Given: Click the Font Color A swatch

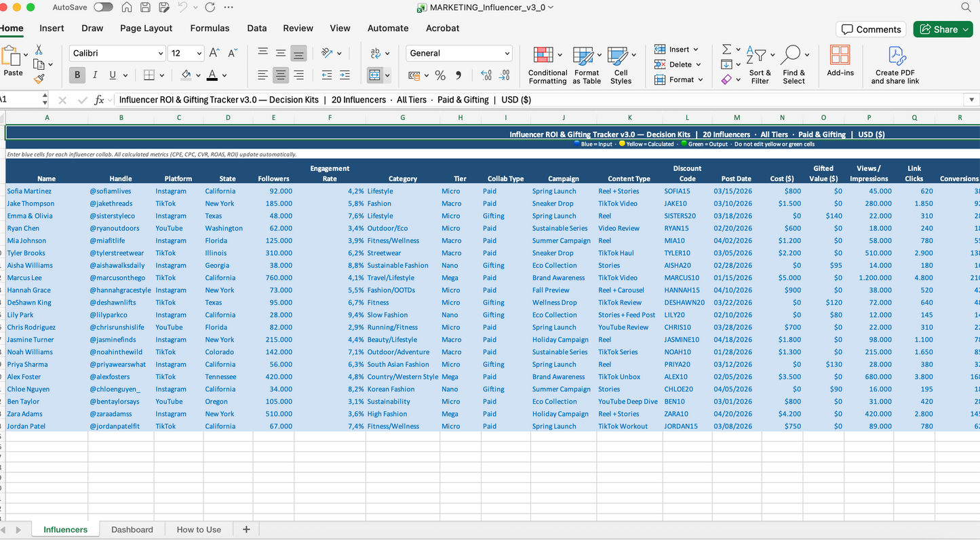Looking at the screenshot, I should click(212, 75).
